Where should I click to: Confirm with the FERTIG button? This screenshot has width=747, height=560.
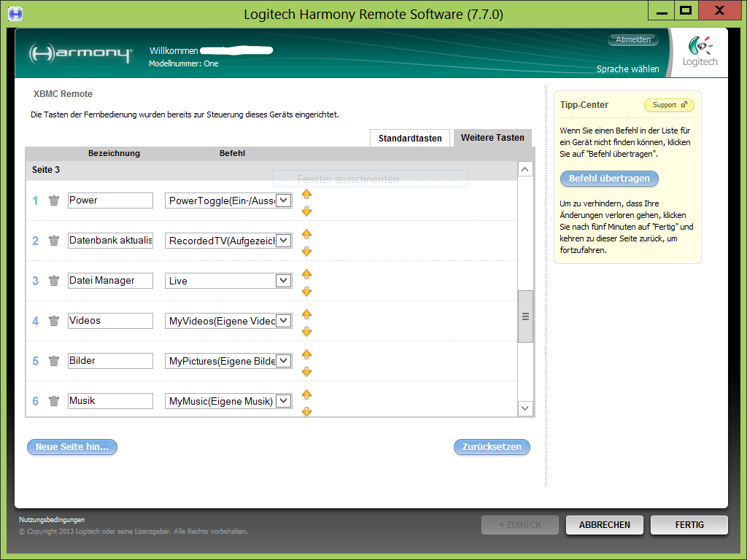[x=689, y=525]
